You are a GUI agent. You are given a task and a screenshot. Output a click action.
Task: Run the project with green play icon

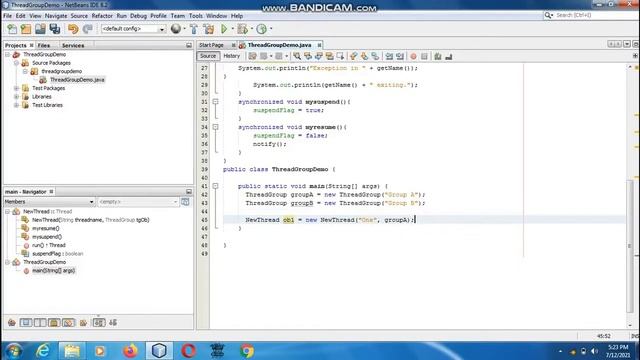coord(224,29)
